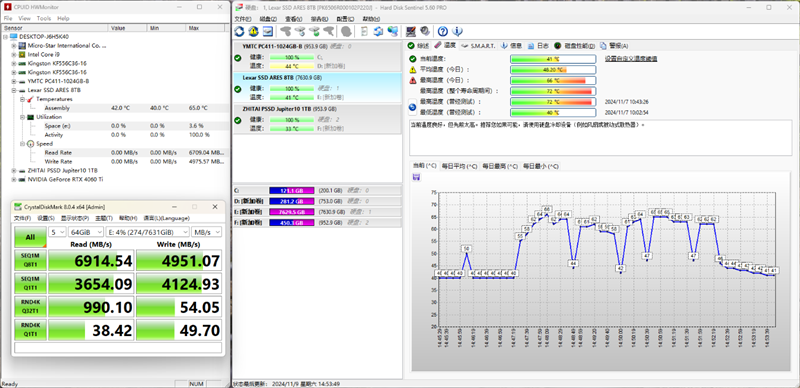Click the F: drive usage bar 450.1 GB
The height and width of the screenshot is (388, 800).
[x=291, y=223]
